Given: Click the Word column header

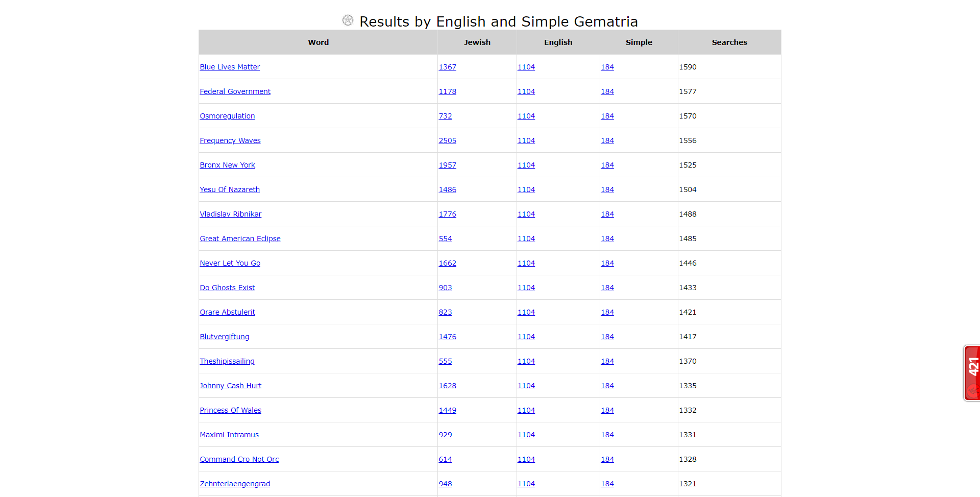Looking at the screenshot, I should tap(318, 42).
